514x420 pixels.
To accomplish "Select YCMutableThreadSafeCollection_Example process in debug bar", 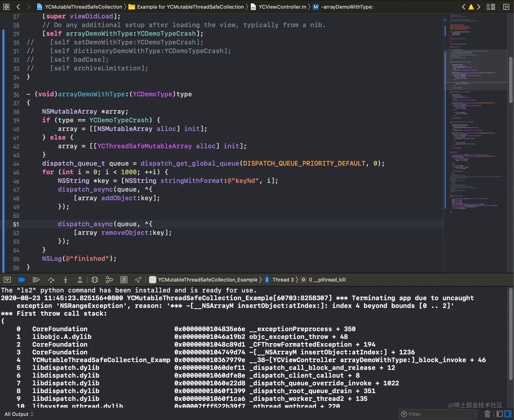I will (x=203, y=280).
